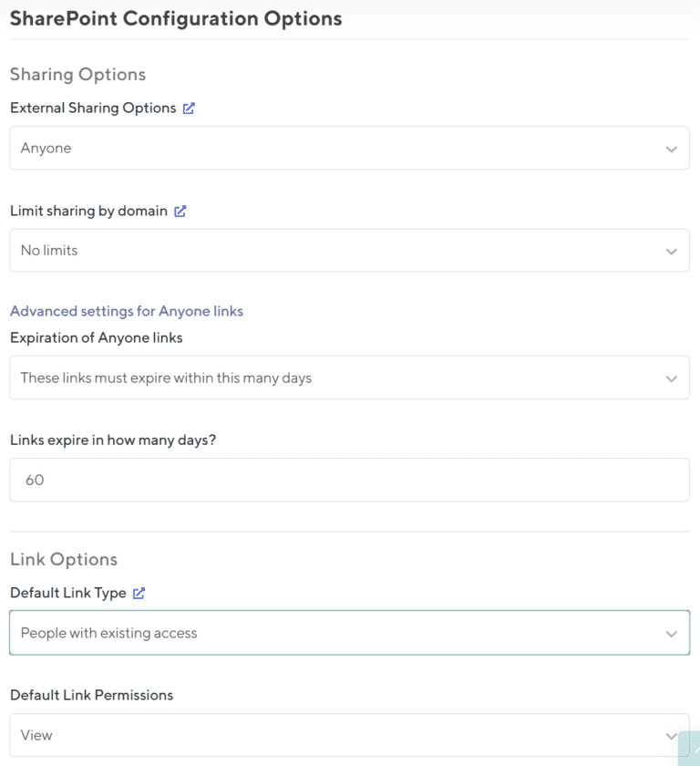Click the Sharing Options section heading

(78, 75)
